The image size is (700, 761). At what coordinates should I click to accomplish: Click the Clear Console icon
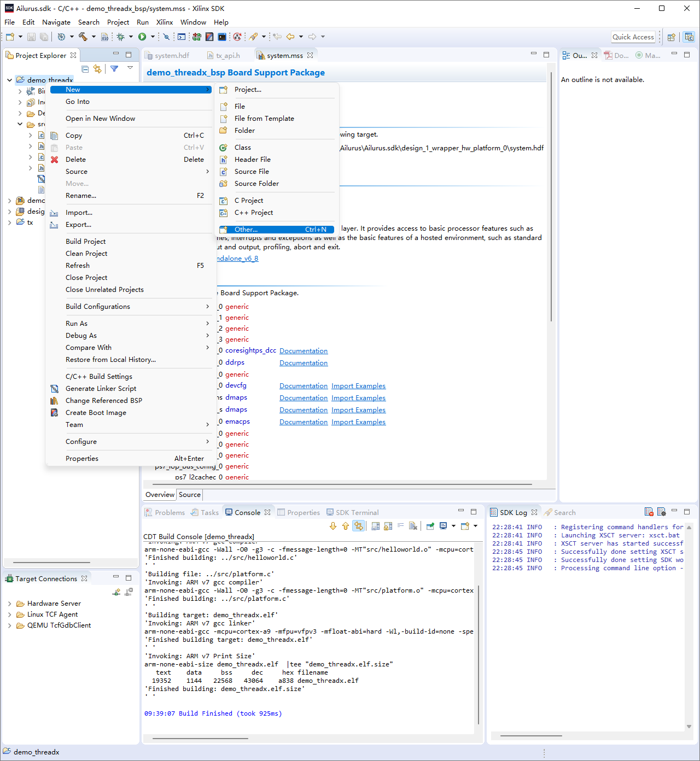[413, 526]
